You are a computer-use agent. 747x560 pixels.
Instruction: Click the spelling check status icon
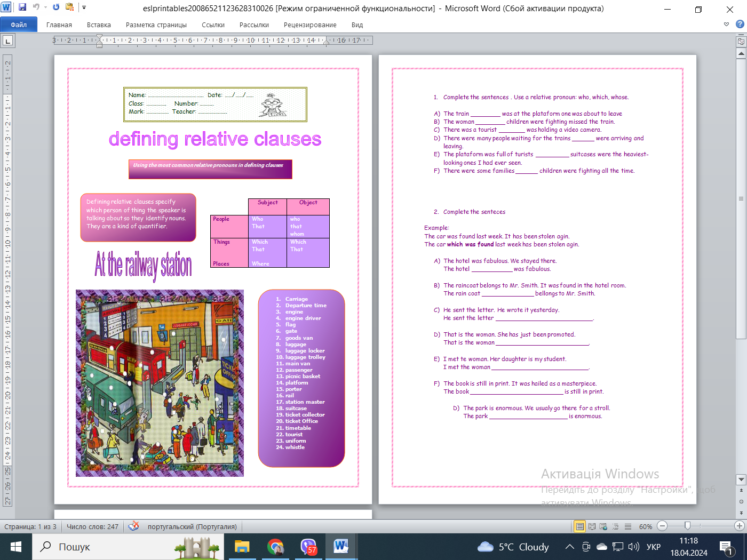coord(134,526)
